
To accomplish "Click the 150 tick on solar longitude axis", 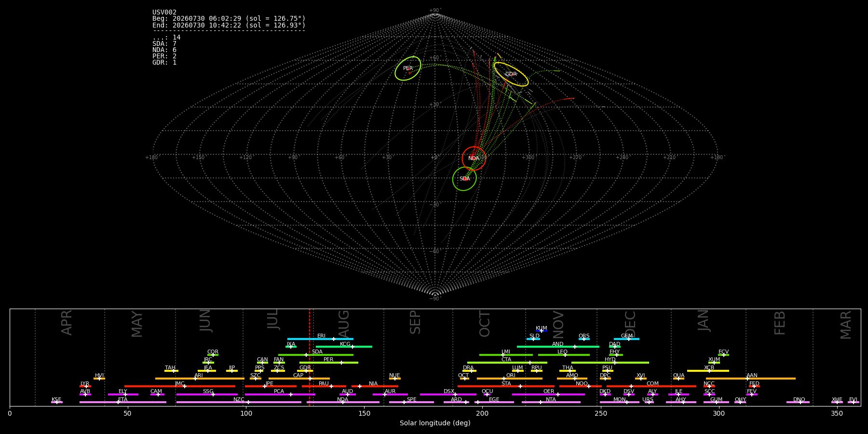I will coord(364,413).
